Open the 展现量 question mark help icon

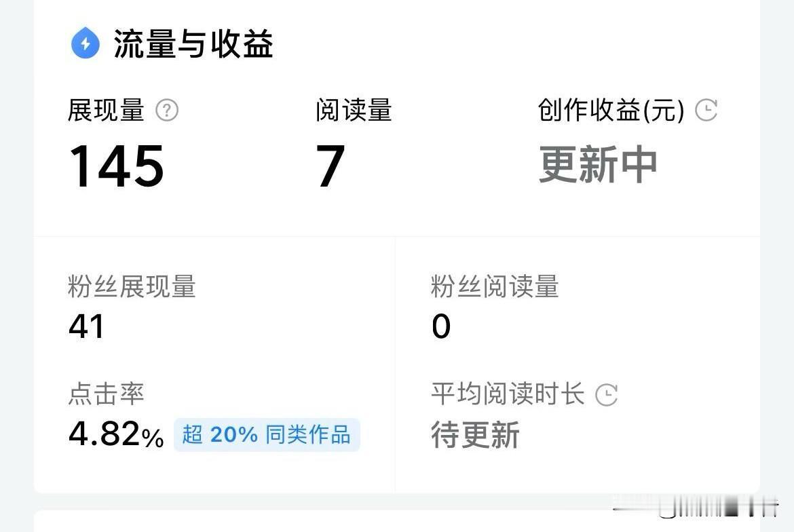tap(166, 110)
